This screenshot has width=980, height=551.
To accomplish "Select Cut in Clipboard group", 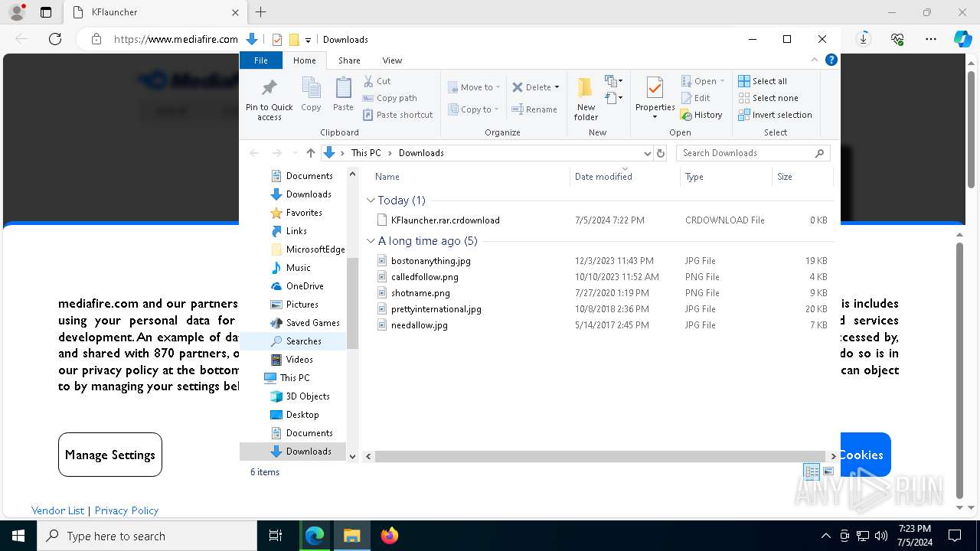I will pos(377,81).
